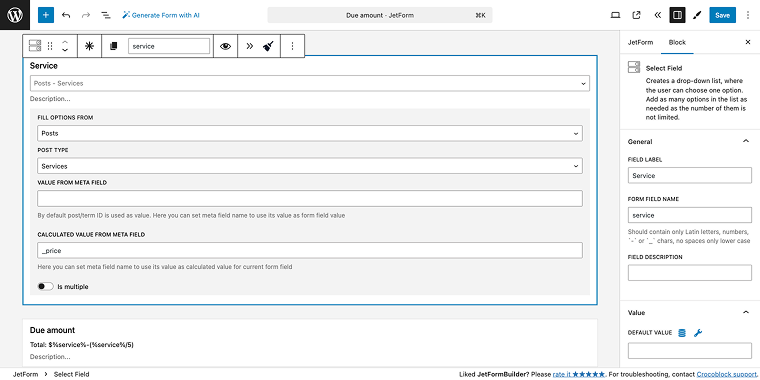Click the calculated formula Total text
The image size is (760, 380).
click(82, 345)
